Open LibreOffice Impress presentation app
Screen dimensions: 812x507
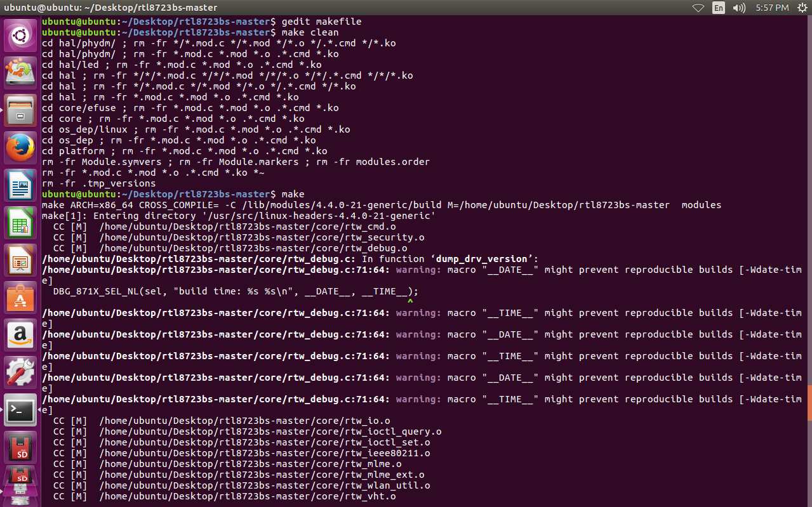tap(21, 260)
